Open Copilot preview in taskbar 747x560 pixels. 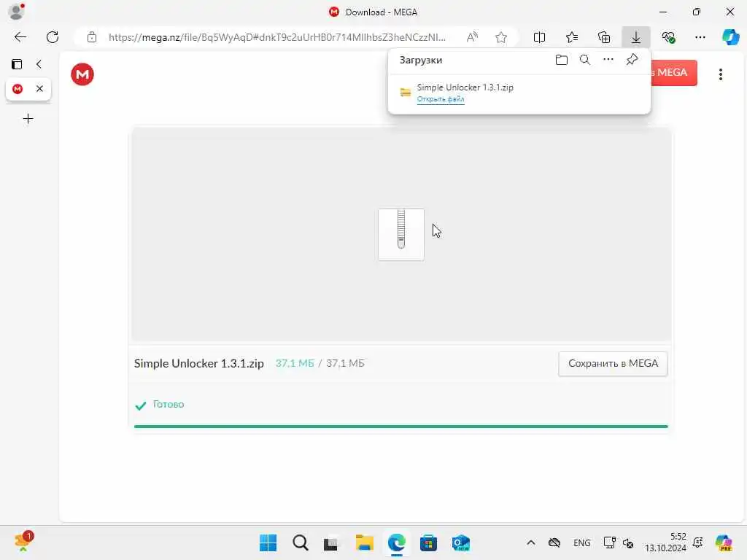click(x=724, y=542)
